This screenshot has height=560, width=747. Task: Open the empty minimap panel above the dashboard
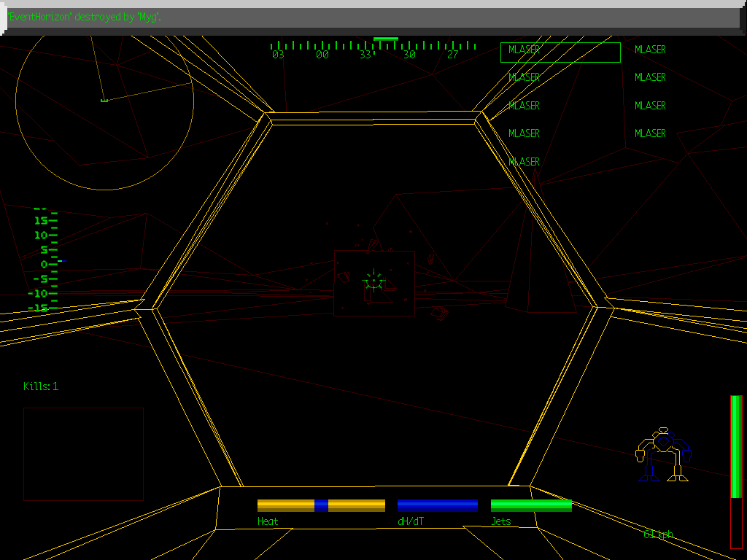click(82, 452)
